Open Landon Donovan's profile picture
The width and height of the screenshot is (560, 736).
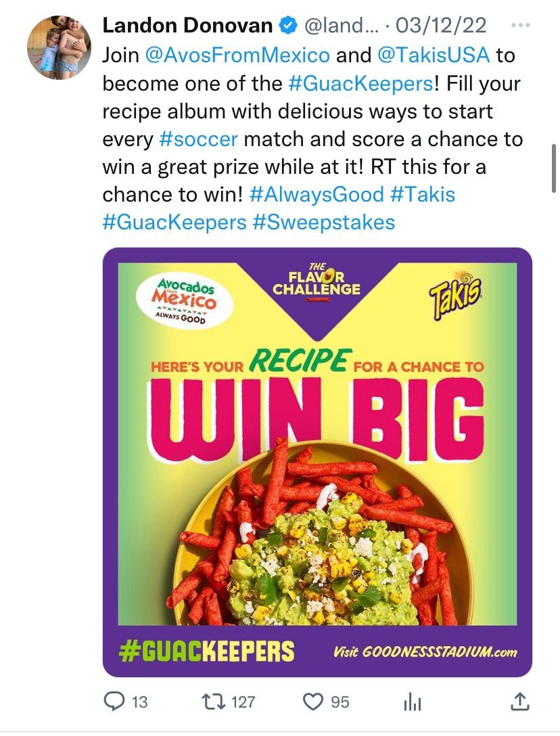[x=59, y=47]
